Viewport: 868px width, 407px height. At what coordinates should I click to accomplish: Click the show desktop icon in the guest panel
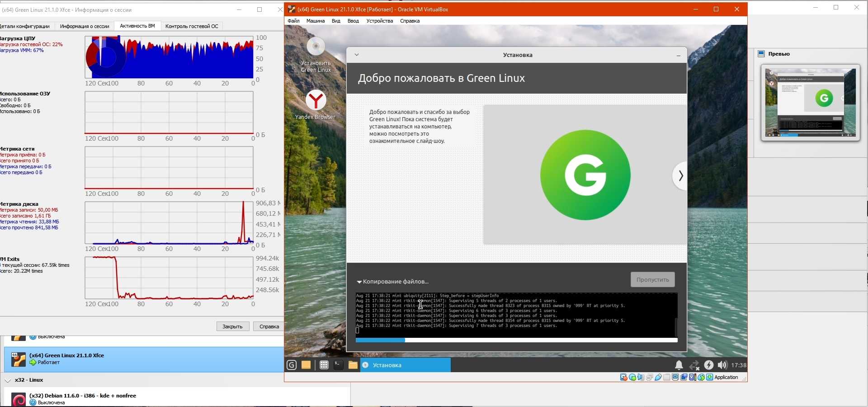[306, 365]
